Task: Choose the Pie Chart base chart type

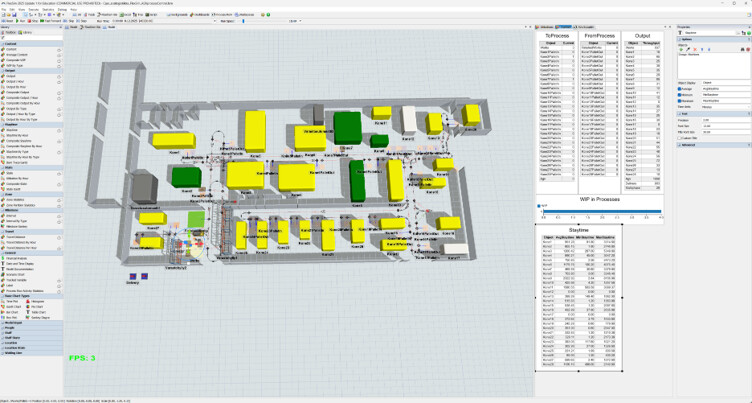Action: click(35, 307)
